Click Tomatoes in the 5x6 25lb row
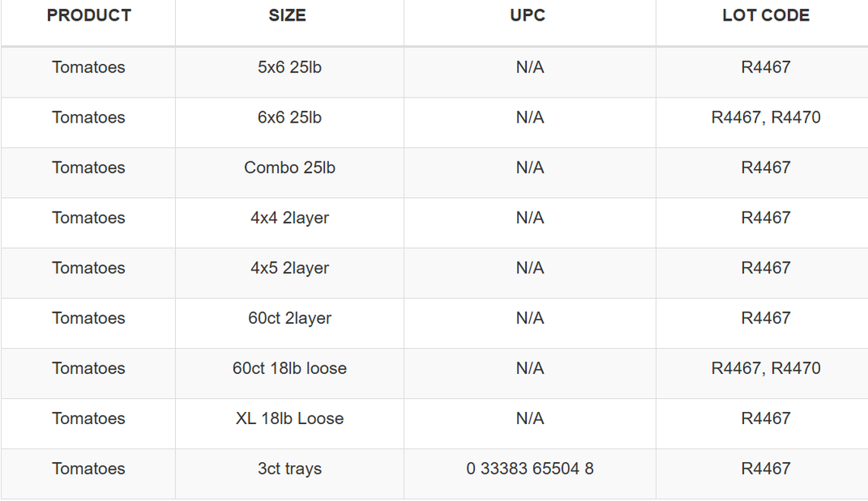This screenshot has width=868, height=501. pyautogui.click(x=88, y=68)
